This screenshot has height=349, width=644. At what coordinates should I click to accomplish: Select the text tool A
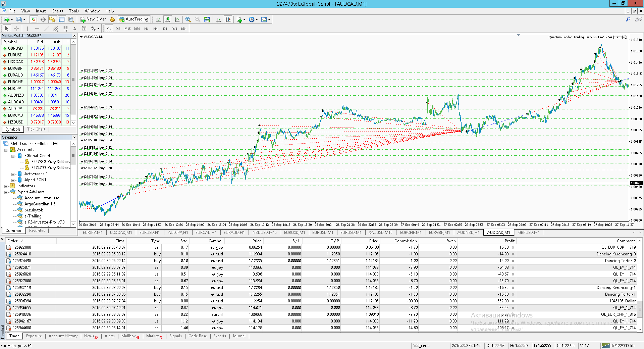(x=74, y=29)
